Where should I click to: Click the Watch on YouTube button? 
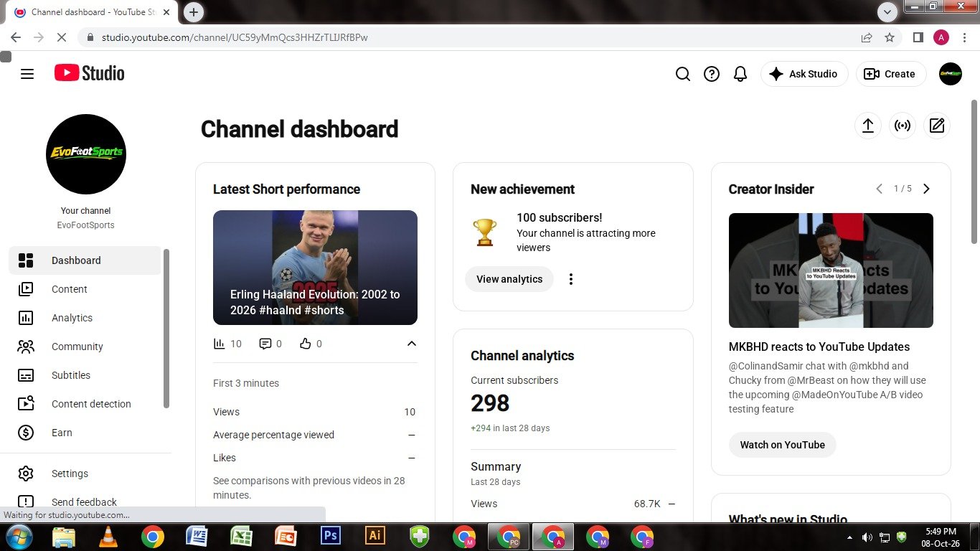[782, 445]
